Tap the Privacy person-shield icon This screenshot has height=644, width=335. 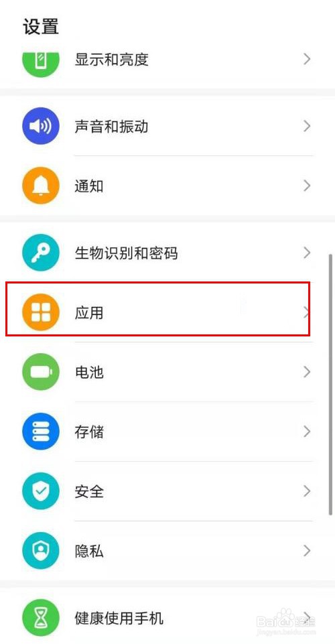pyautogui.click(x=41, y=551)
